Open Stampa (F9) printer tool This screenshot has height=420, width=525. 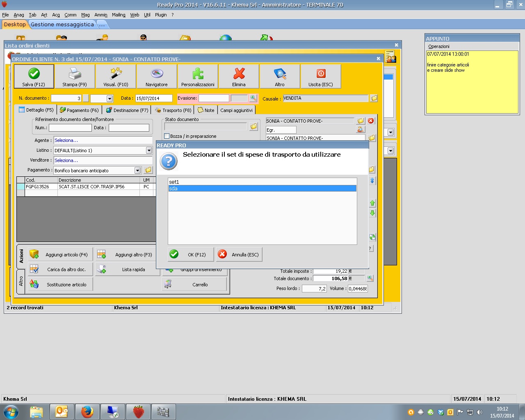75,76
